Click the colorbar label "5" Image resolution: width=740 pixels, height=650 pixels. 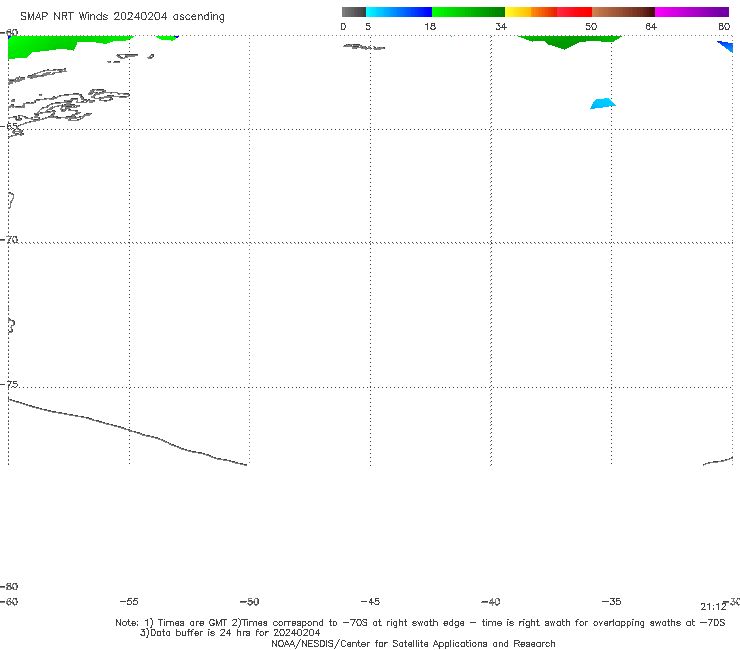coord(368,27)
